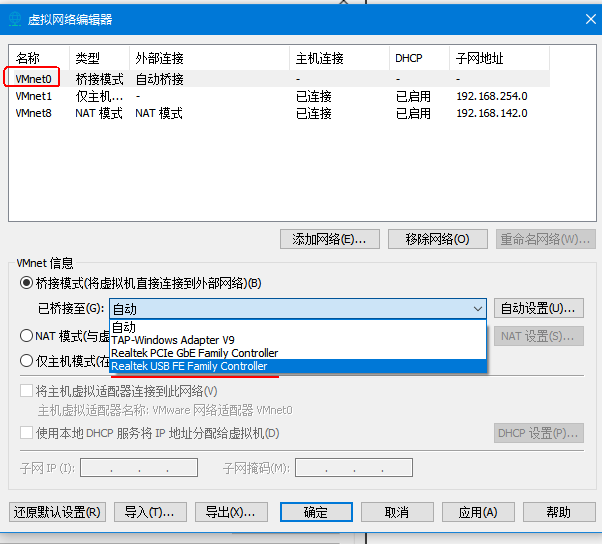Click the 重命名网络(W)... button
This screenshot has height=544, width=602.
click(546, 239)
